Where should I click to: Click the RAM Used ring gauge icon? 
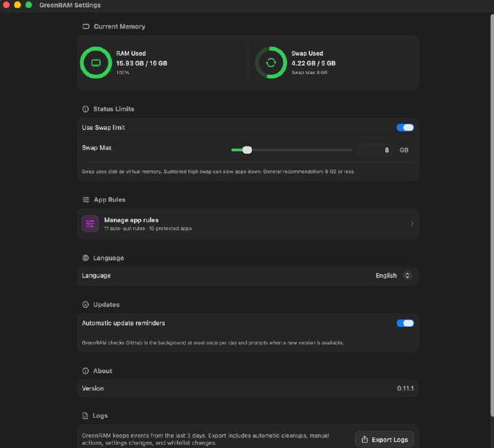pos(96,63)
